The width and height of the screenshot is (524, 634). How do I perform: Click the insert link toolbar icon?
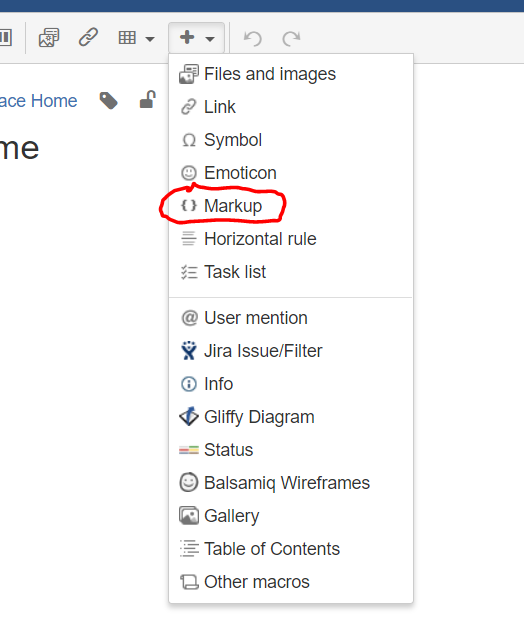88,38
